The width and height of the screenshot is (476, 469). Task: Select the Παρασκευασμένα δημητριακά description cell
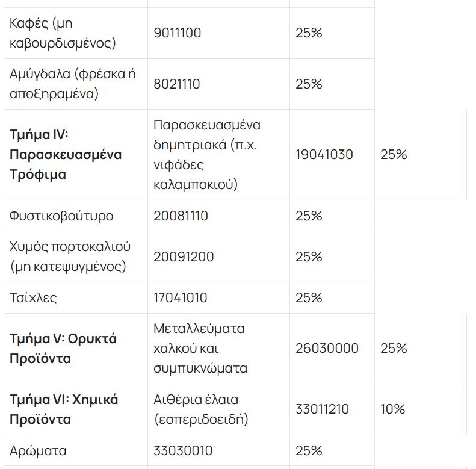[207, 155]
